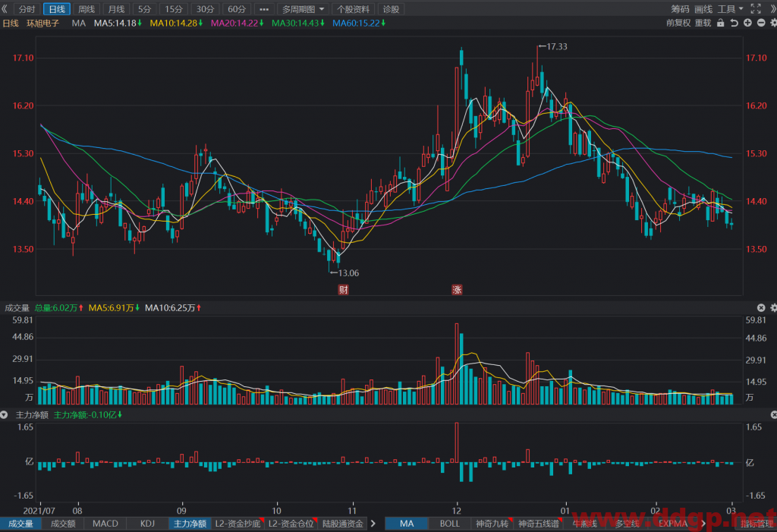
Task: Select L2-资金抄底 indicator tab
Action: [x=238, y=524]
